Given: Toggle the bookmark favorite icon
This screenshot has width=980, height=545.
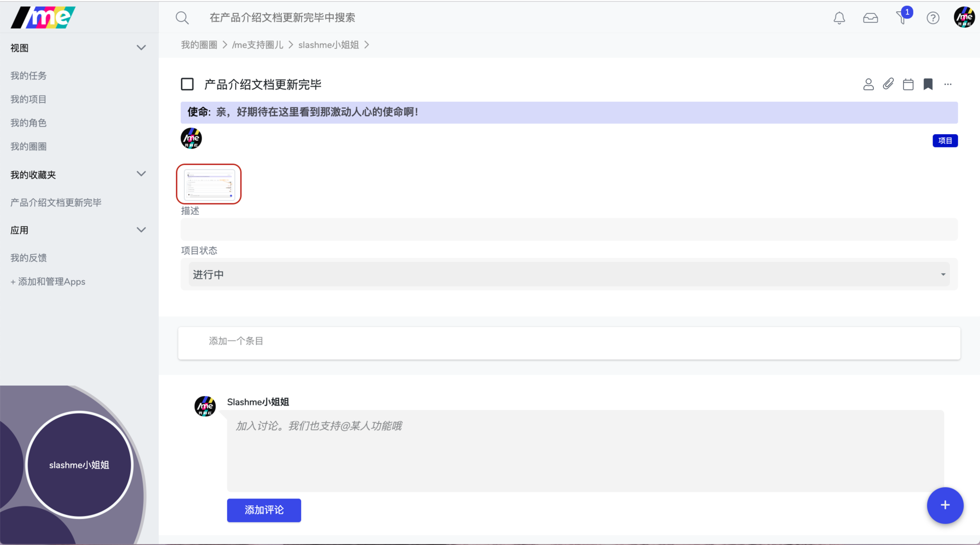Looking at the screenshot, I should (x=928, y=84).
